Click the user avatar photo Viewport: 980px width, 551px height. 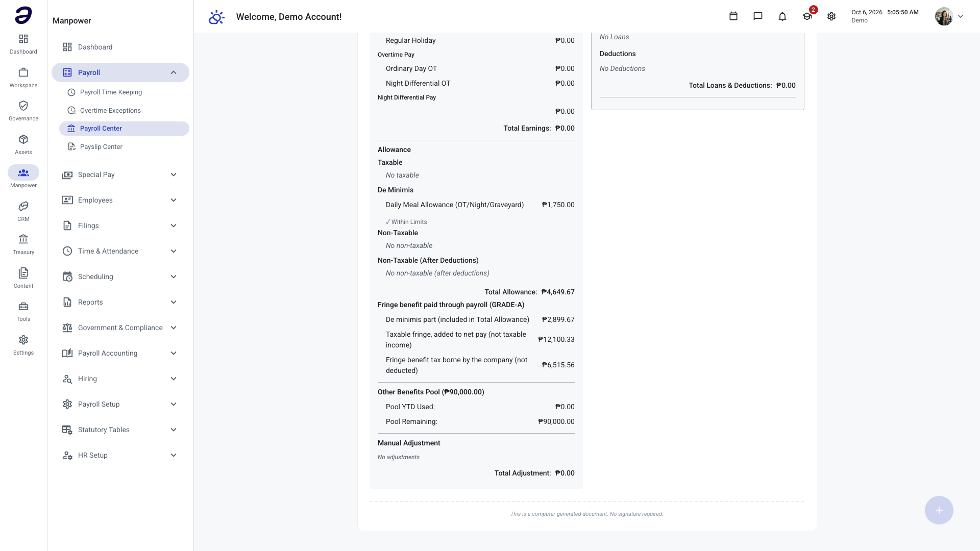click(944, 16)
